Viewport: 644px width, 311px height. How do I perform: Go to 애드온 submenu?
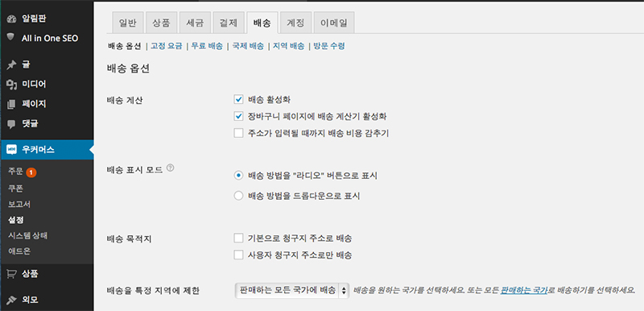19,251
